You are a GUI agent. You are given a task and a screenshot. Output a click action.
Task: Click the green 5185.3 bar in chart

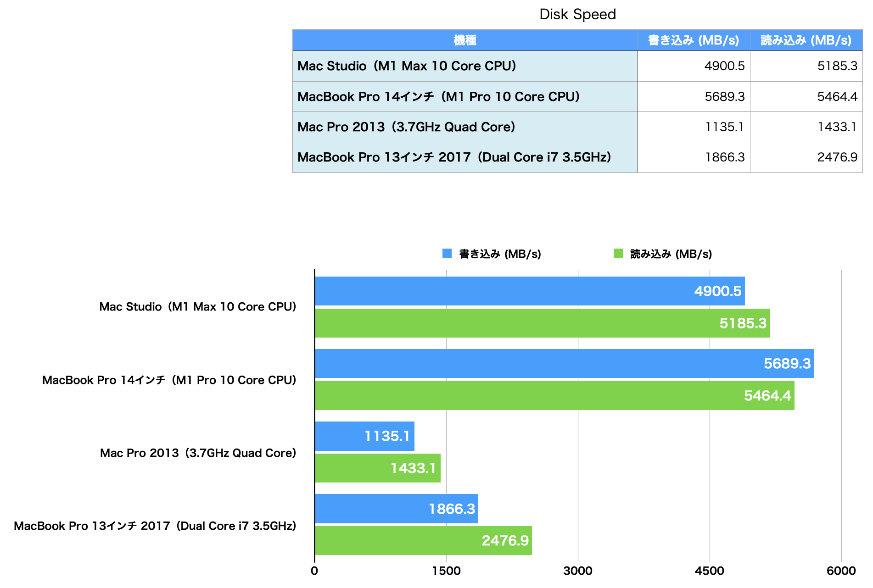(542, 323)
